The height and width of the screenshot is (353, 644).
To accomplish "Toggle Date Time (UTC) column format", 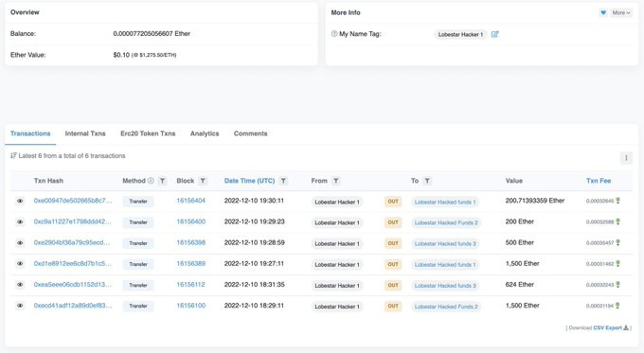I will pyautogui.click(x=249, y=181).
